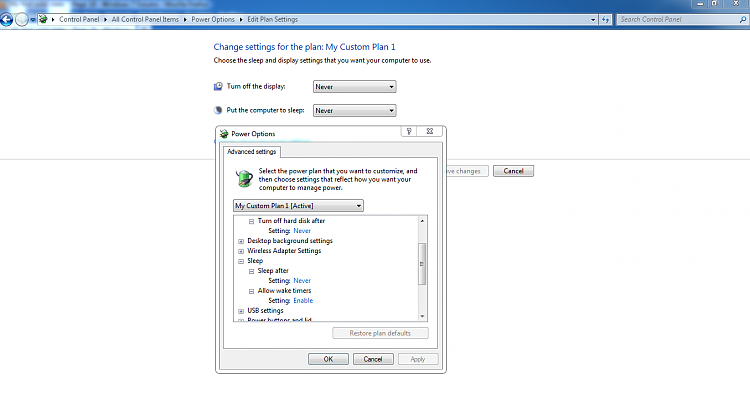The width and height of the screenshot is (750, 398).
Task: Click the Power Options help button
Action: coord(409,131)
